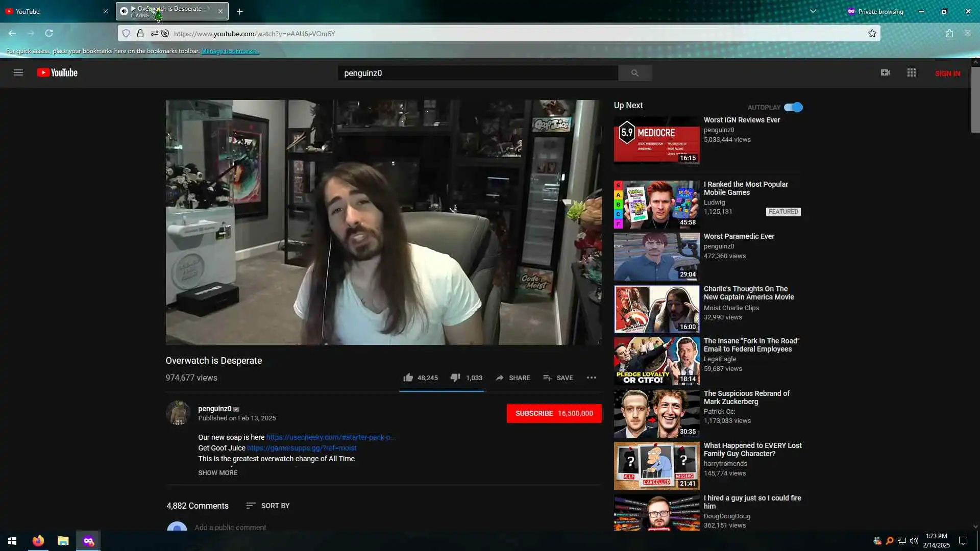Click the page vertical scrollbar thumb
This screenshot has height=551, width=980.
click(x=975, y=99)
